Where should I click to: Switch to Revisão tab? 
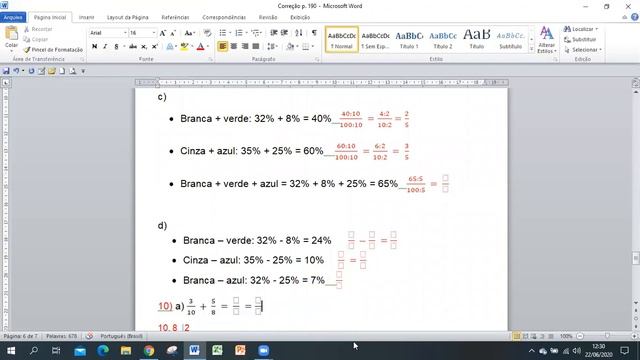268,18
